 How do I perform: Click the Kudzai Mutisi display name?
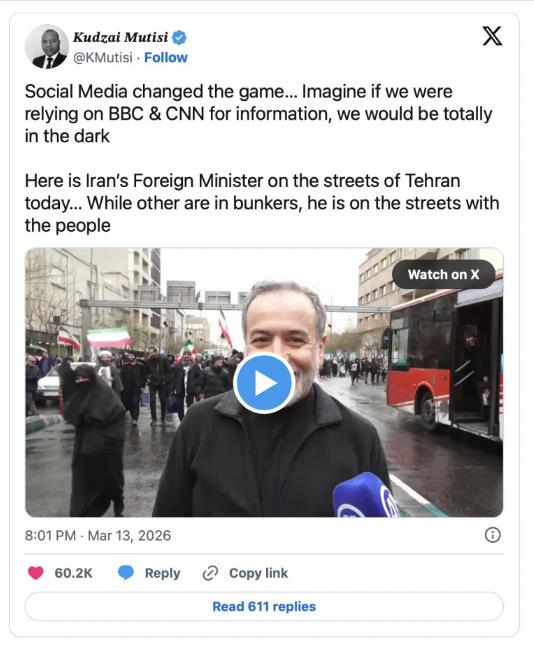(x=120, y=37)
